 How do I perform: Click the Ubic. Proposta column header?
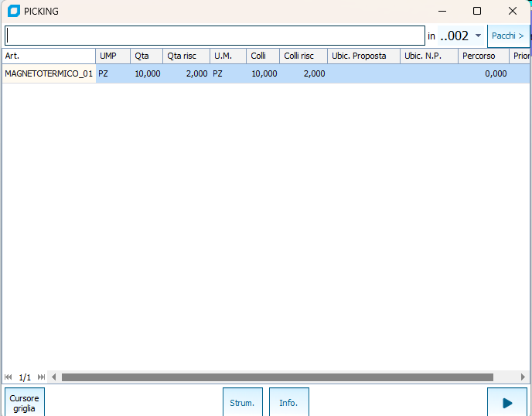(363, 56)
